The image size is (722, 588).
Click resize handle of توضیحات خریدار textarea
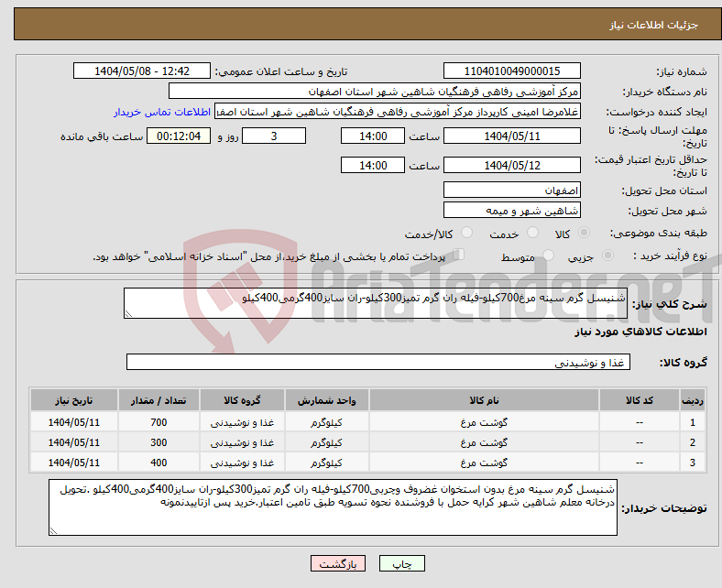(x=53, y=531)
